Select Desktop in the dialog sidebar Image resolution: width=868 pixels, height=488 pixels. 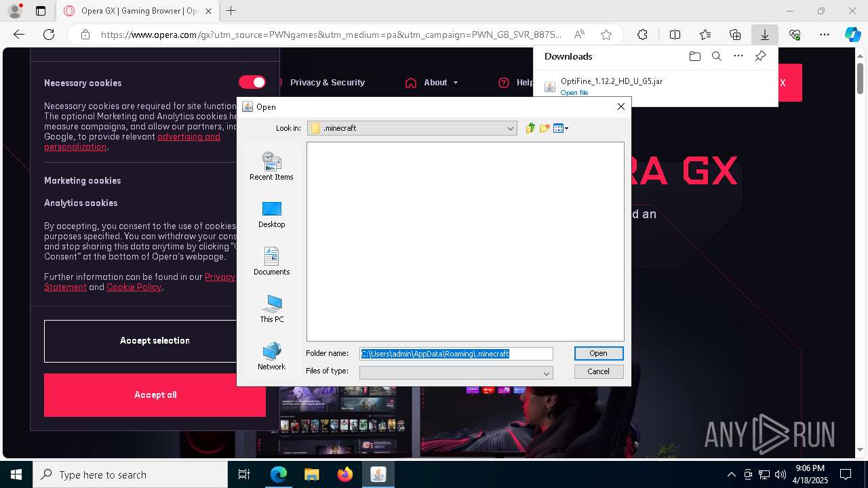(x=271, y=215)
